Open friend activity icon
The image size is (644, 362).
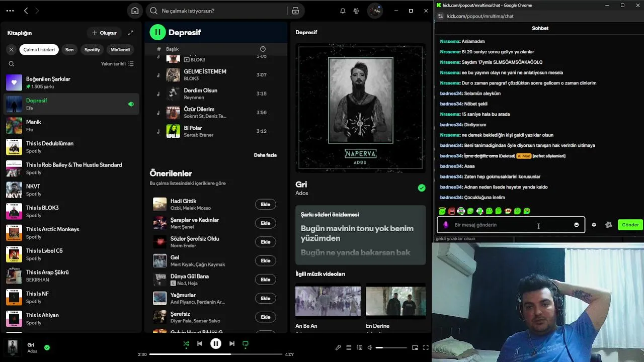click(356, 11)
